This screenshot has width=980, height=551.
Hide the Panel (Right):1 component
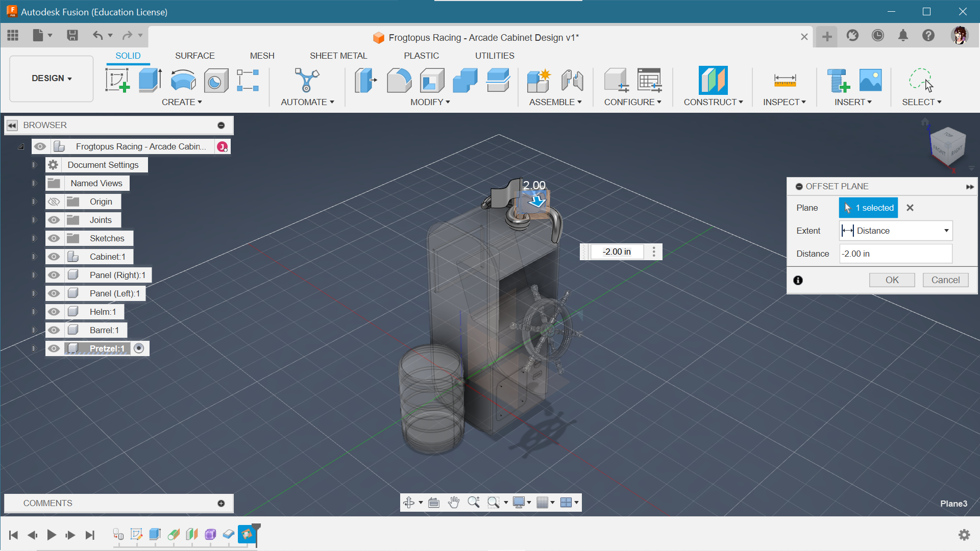click(x=54, y=275)
